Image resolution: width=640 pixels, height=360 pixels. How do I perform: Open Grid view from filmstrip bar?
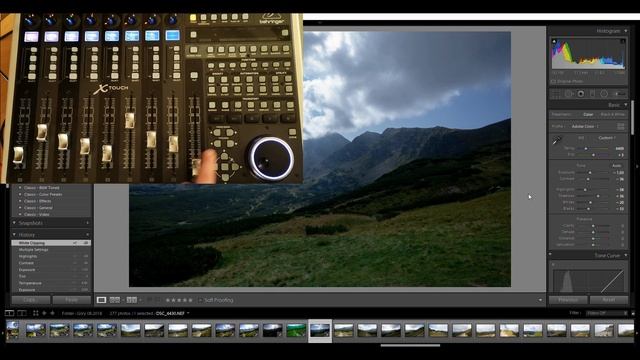point(36,313)
